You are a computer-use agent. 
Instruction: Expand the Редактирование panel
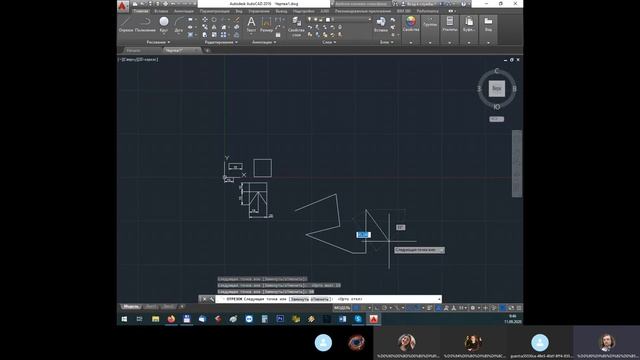click(221, 42)
